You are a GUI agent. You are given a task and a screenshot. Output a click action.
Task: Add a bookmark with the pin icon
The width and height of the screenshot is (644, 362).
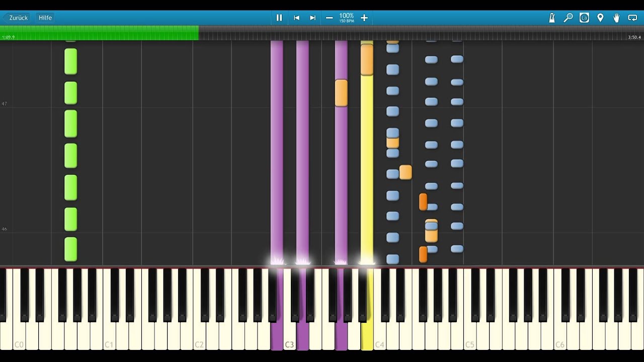pyautogui.click(x=600, y=18)
